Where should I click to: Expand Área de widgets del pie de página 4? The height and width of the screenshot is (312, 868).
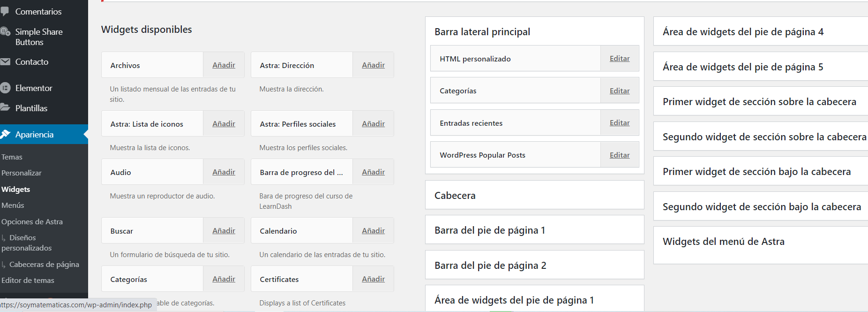761,31
